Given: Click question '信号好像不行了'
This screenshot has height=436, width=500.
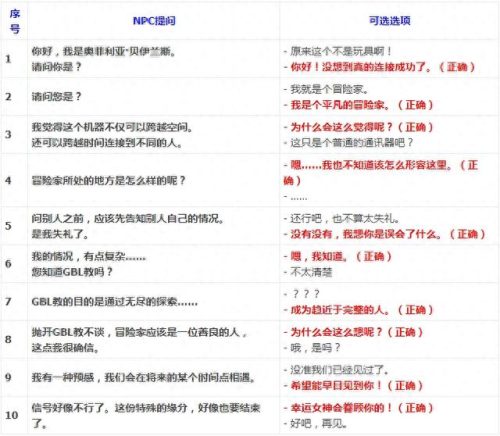Looking at the screenshot, I should 70,408.
